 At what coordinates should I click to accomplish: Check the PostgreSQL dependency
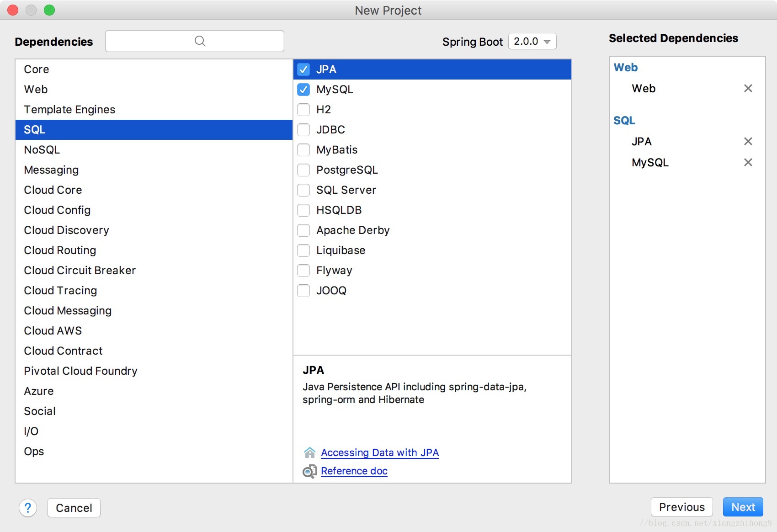pos(303,170)
